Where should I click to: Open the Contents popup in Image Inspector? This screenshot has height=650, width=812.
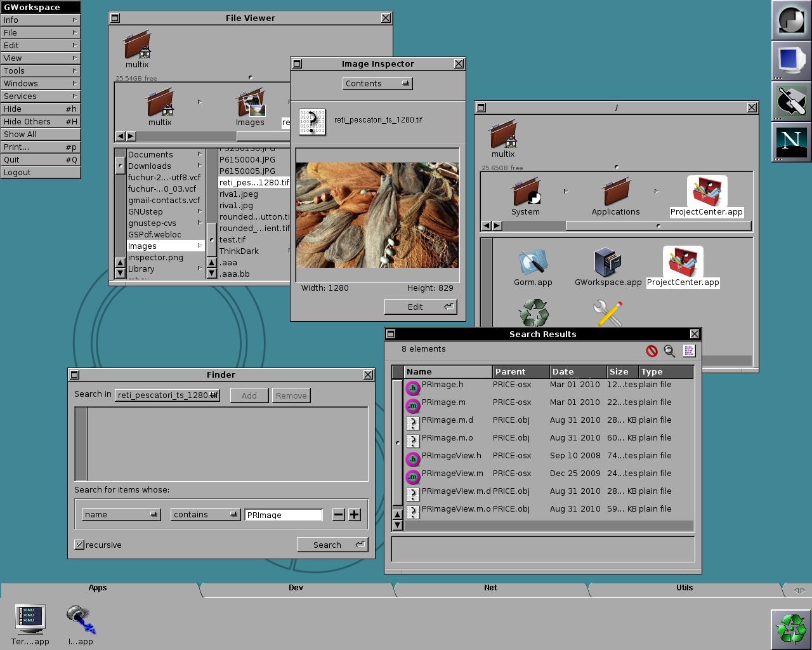coord(377,83)
